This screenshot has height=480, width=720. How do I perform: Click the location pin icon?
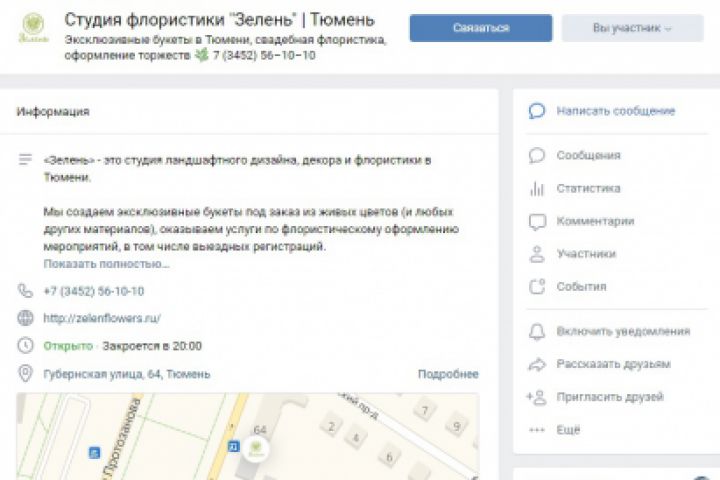[25, 373]
